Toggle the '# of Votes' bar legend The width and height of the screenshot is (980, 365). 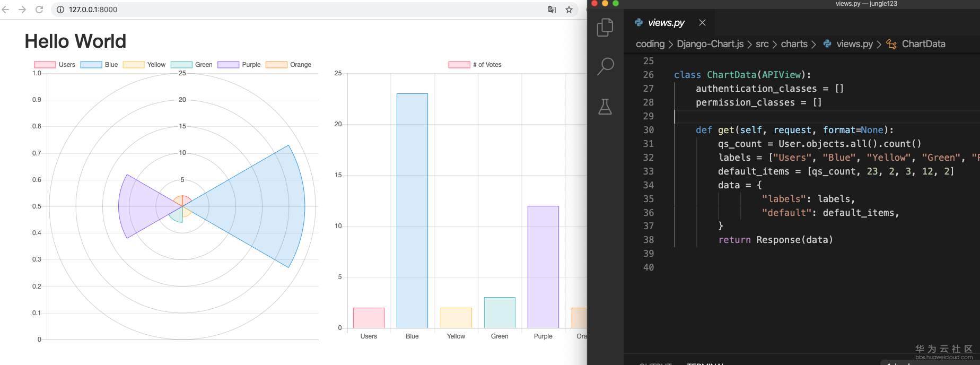[x=475, y=65]
